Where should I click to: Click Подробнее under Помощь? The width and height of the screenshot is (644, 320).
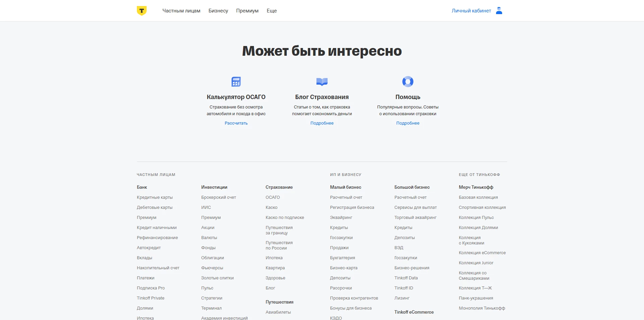click(x=408, y=123)
